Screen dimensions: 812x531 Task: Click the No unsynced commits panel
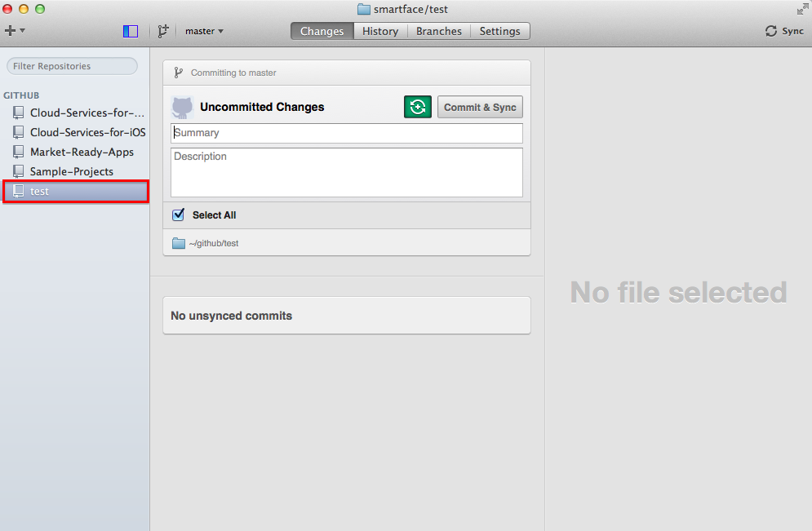tap(347, 315)
